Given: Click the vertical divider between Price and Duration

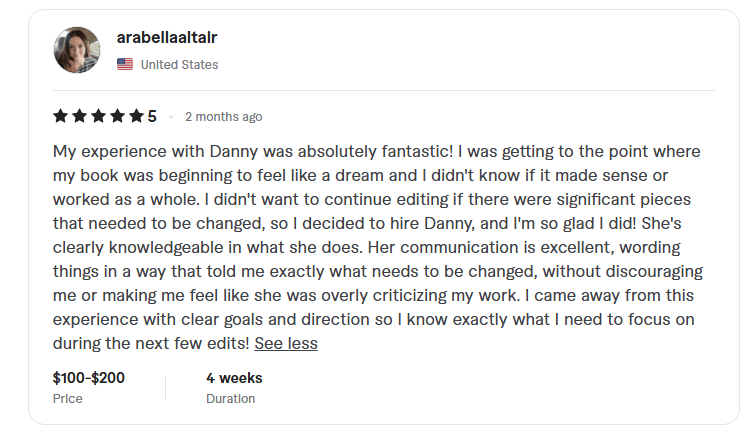Looking at the screenshot, I should [165, 388].
